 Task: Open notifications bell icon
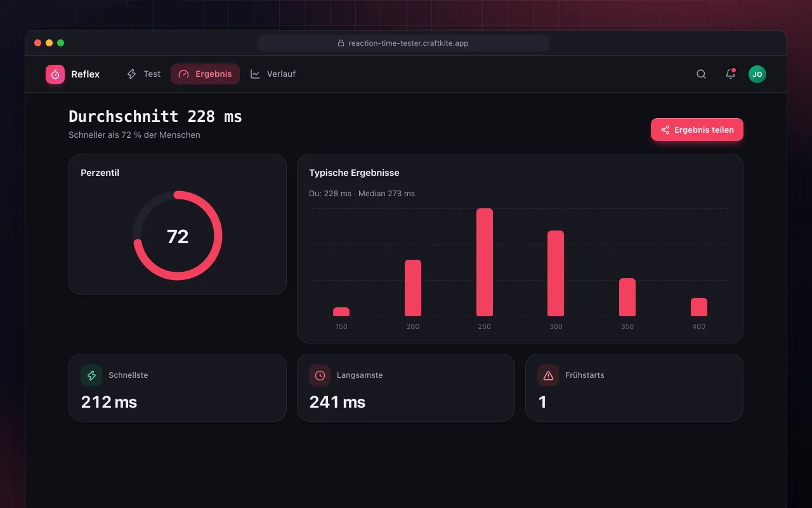tap(730, 74)
